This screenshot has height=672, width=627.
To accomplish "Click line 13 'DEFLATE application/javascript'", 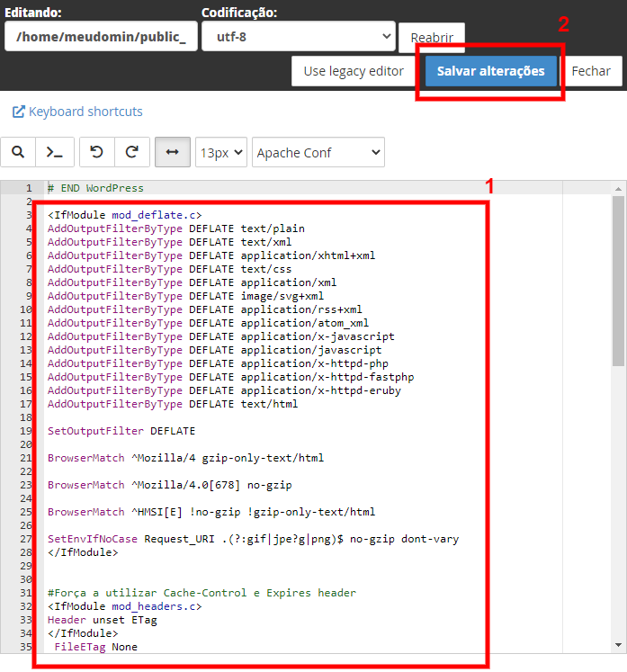I will pyautogui.click(x=215, y=350).
